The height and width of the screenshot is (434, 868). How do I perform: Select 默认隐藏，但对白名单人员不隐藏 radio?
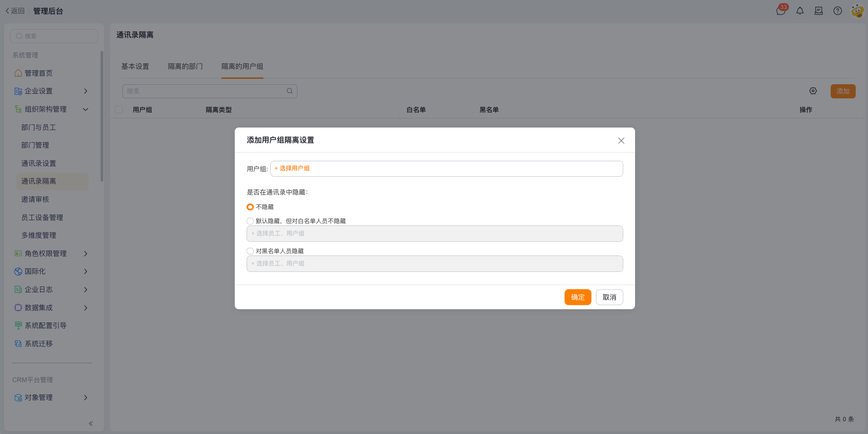click(250, 221)
